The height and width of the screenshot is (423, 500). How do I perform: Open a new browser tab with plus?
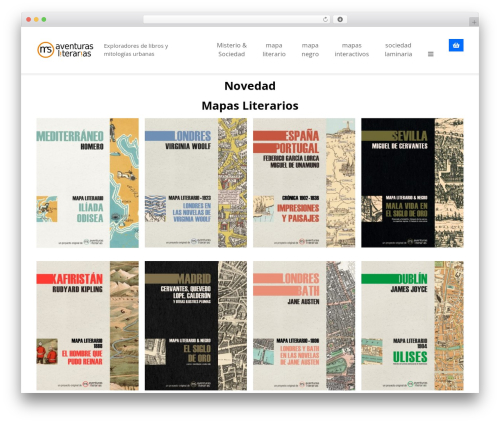[474, 22]
